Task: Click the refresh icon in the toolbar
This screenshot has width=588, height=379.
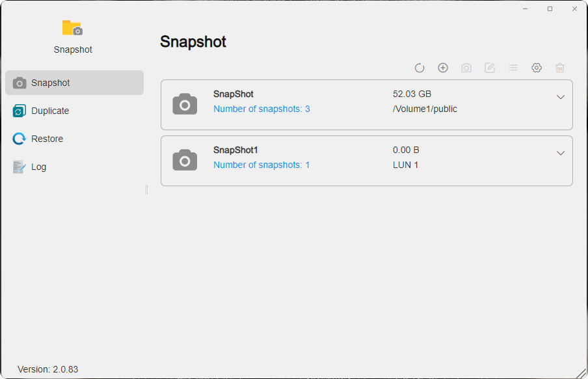Action: tap(420, 67)
